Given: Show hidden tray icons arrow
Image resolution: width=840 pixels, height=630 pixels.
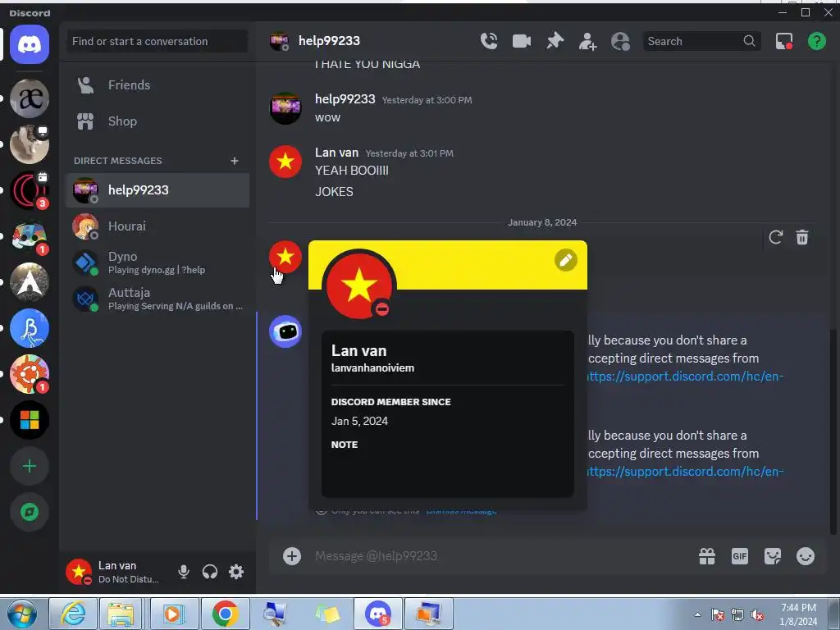Looking at the screenshot, I should tap(697, 614).
